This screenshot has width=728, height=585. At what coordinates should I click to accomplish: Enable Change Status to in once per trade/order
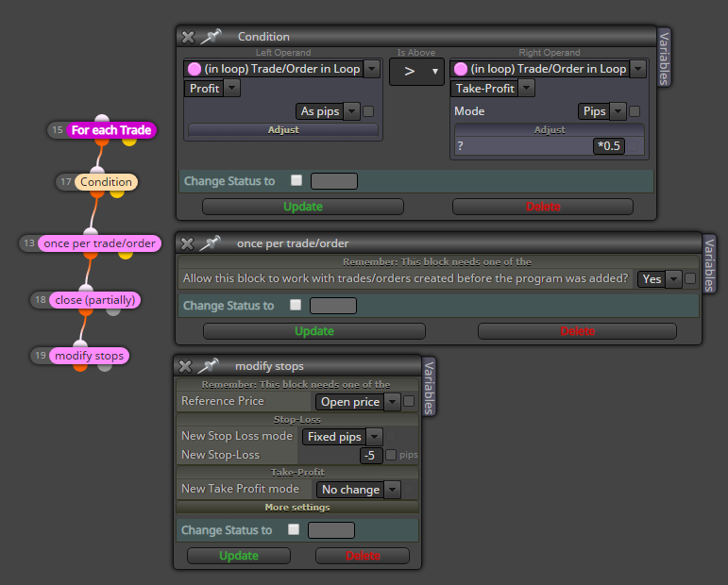click(x=296, y=305)
